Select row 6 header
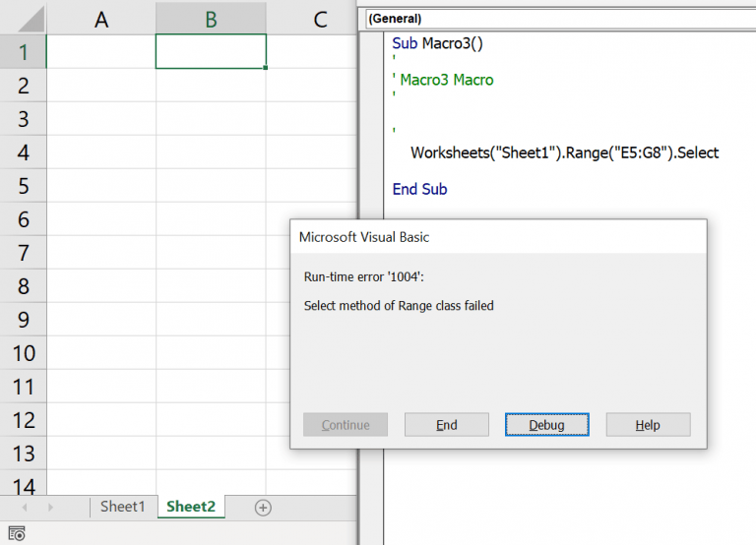 [x=24, y=219]
